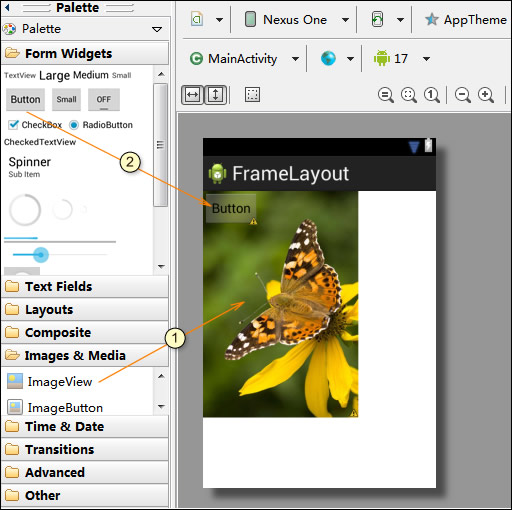The width and height of the screenshot is (512, 510).
Task: Click the dotted-square emulate screen size icon
Action: tap(252, 95)
